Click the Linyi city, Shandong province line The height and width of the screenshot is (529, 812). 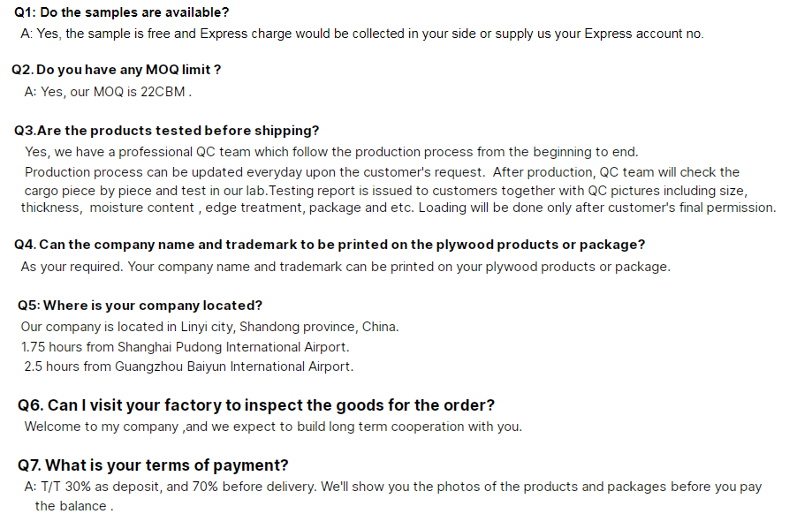(x=209, y=327)
